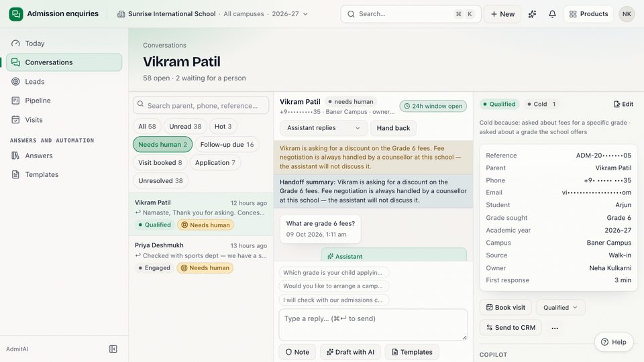Click Hand back button
This screenshot has width=644, height=362.
[393, 128]
